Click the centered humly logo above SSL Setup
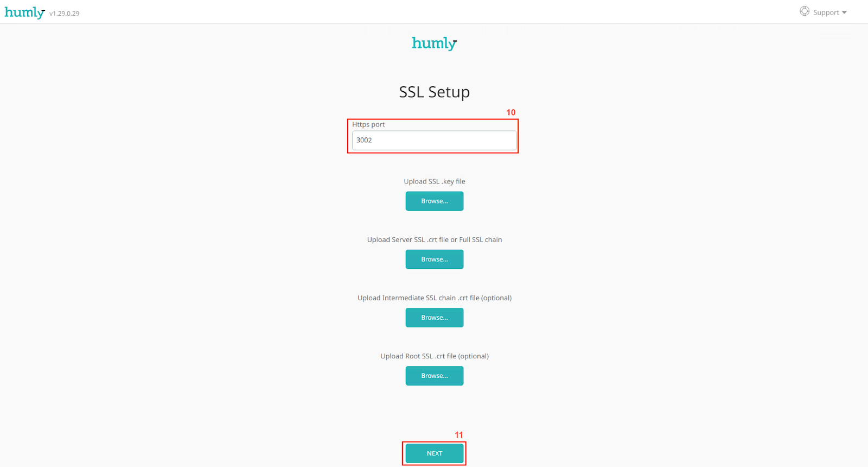 [434, 43]
